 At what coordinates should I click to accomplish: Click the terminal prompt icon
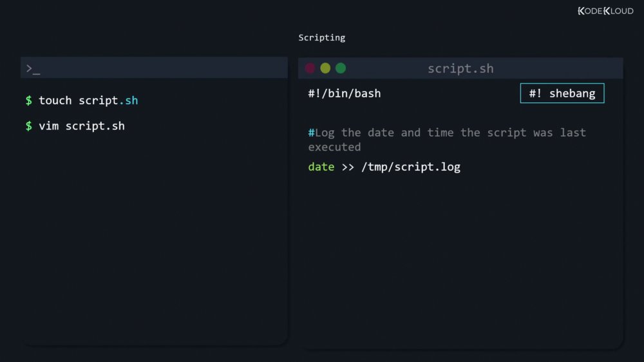(x=33, y=69)
